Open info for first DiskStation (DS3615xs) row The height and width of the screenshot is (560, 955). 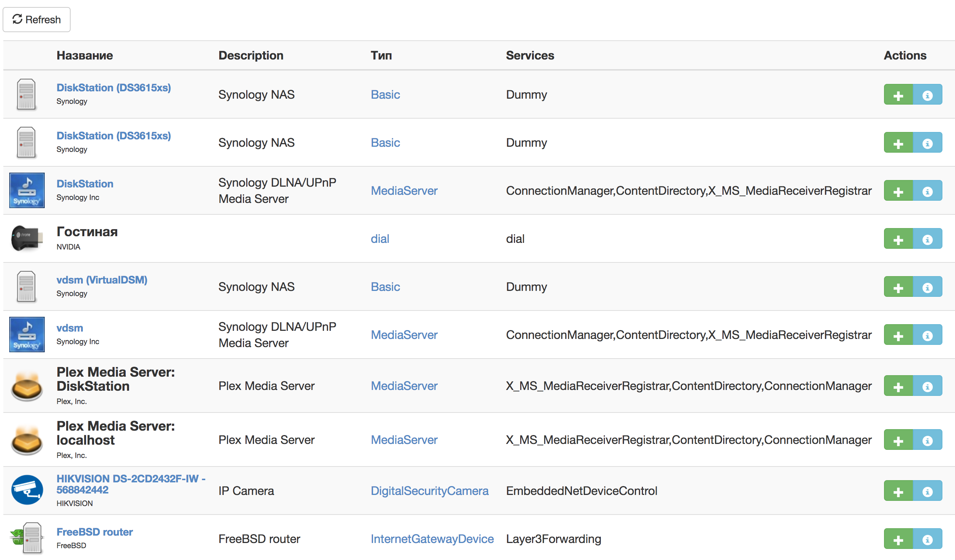927,95
